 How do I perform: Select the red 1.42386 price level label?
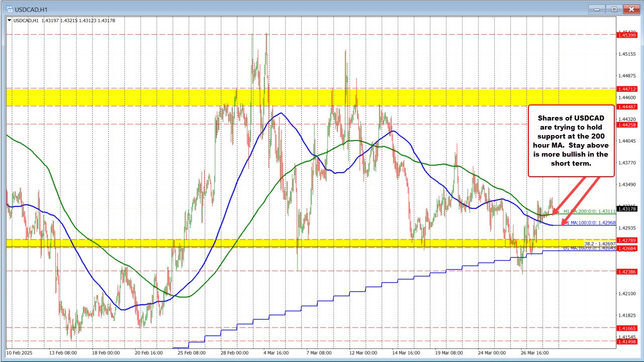(x=627, y=271)
